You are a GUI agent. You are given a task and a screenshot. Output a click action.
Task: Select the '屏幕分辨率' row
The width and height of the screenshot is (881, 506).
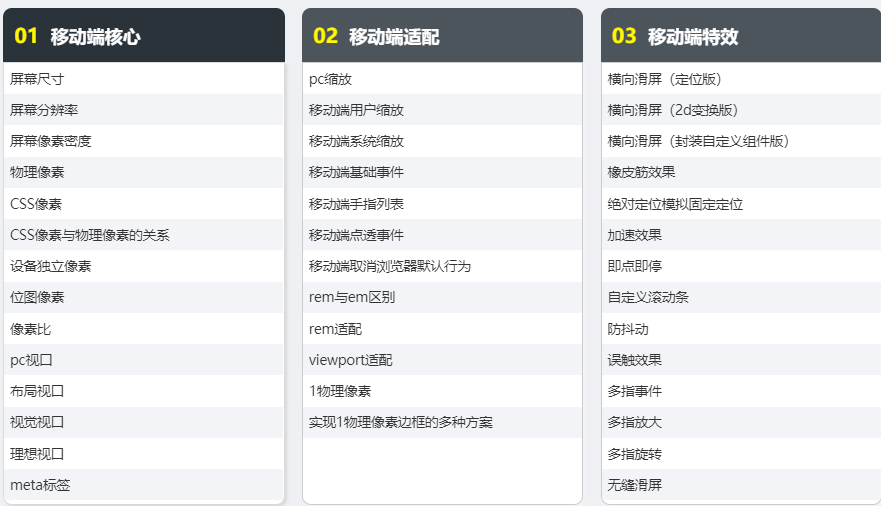click(x=144, y=110)
